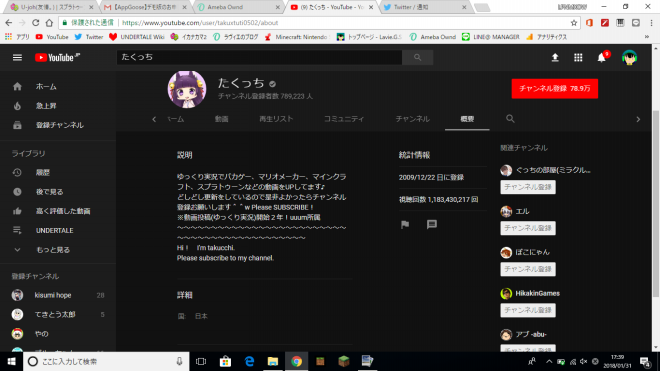Screen dimensions: 660x371
Task: Click the send message icon
Action: [432, 224]
